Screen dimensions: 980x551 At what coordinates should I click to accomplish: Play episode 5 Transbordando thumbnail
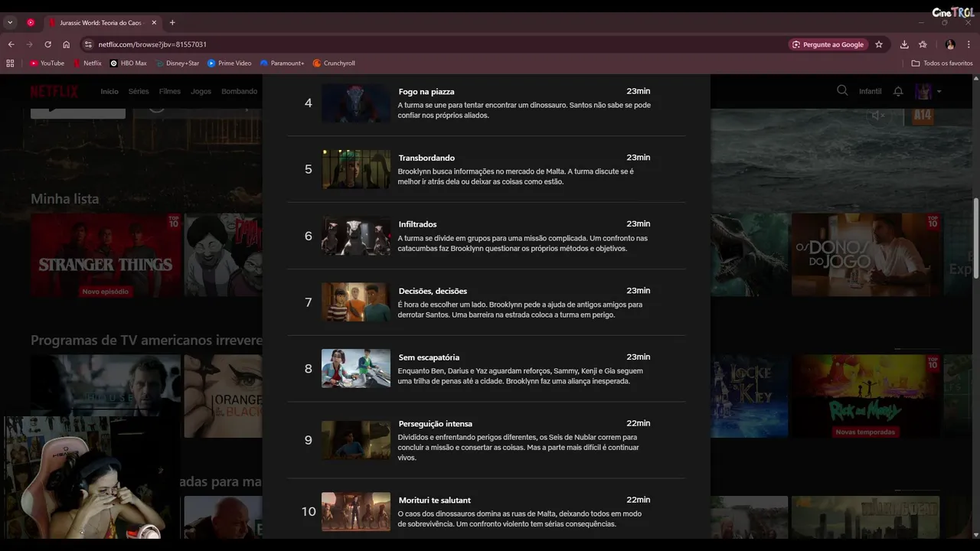(x=355, y=169)
